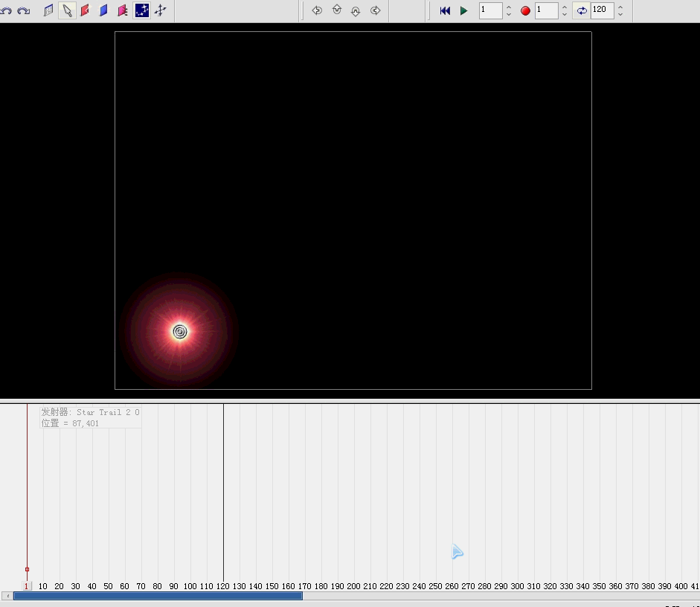Click the nudge left arrow icon
This screenshot has height=607, width=700.
[317, 10]
